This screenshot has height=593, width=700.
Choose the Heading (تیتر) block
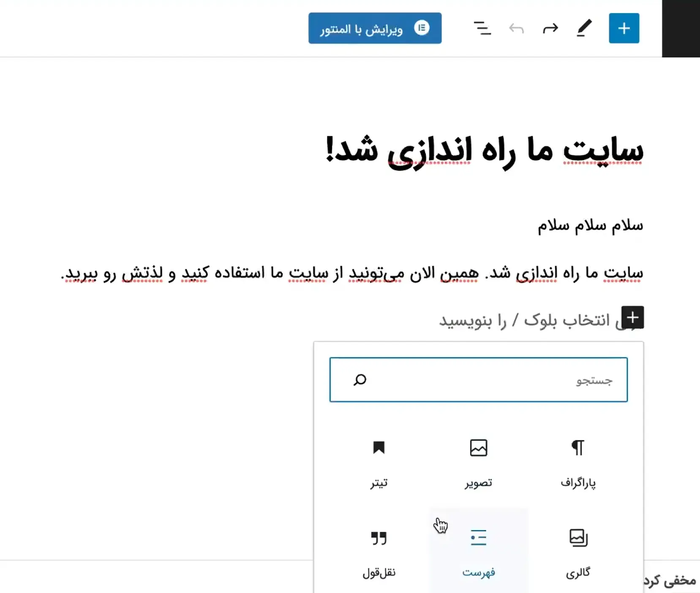[x=379, y=465]
